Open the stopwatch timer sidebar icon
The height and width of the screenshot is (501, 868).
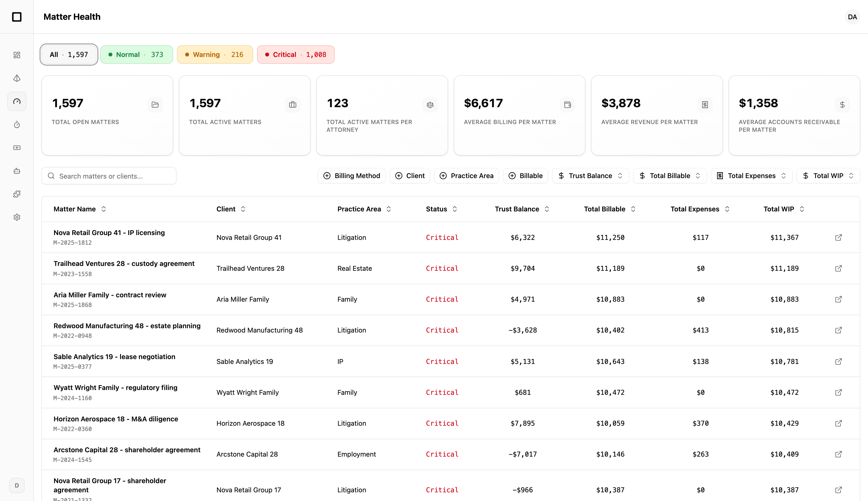click(17, 125)
